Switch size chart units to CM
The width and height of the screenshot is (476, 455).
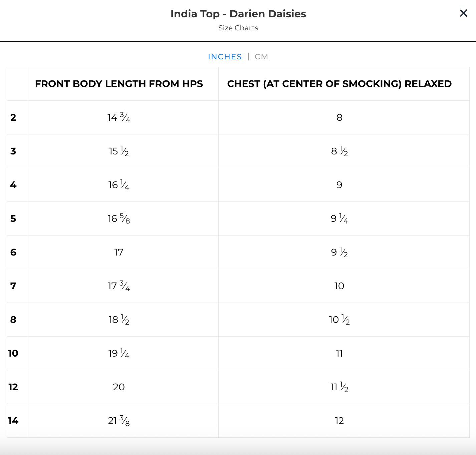point(261,57)
